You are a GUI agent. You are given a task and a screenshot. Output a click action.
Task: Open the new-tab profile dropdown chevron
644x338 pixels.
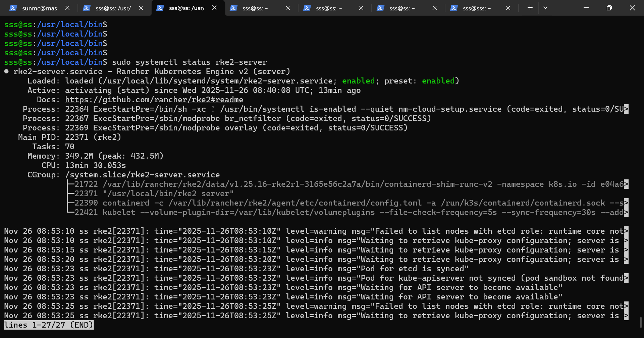pos(545,8)
